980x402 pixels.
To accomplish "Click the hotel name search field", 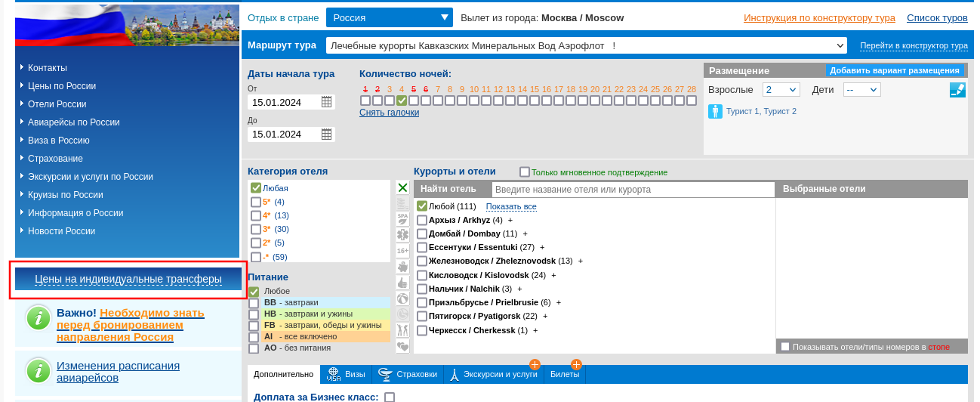I will point(633,190).
